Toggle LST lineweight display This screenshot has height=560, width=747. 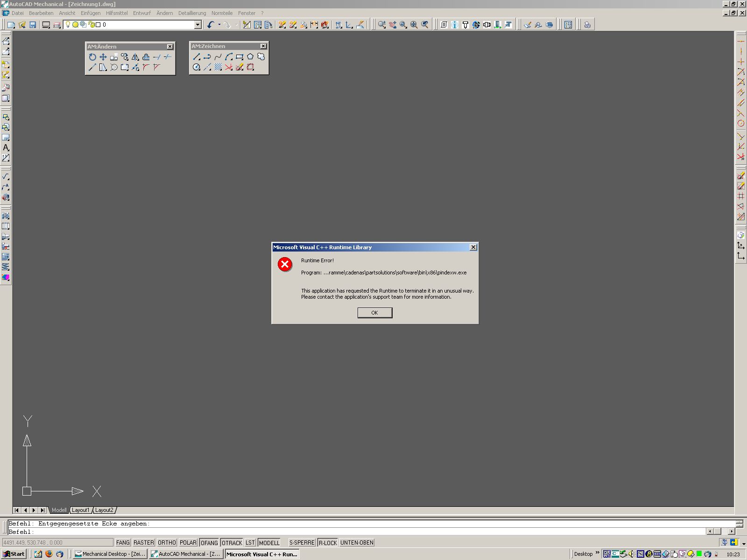[x=250, y=543]
